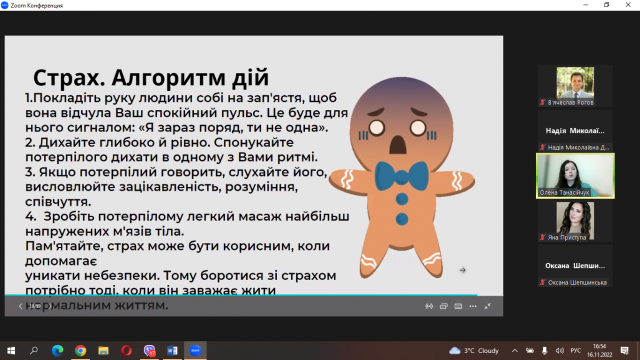Go to the previous slide using the left chevron
The width and height of the screenshot is (640, 360).
click(x=20, y=306)
